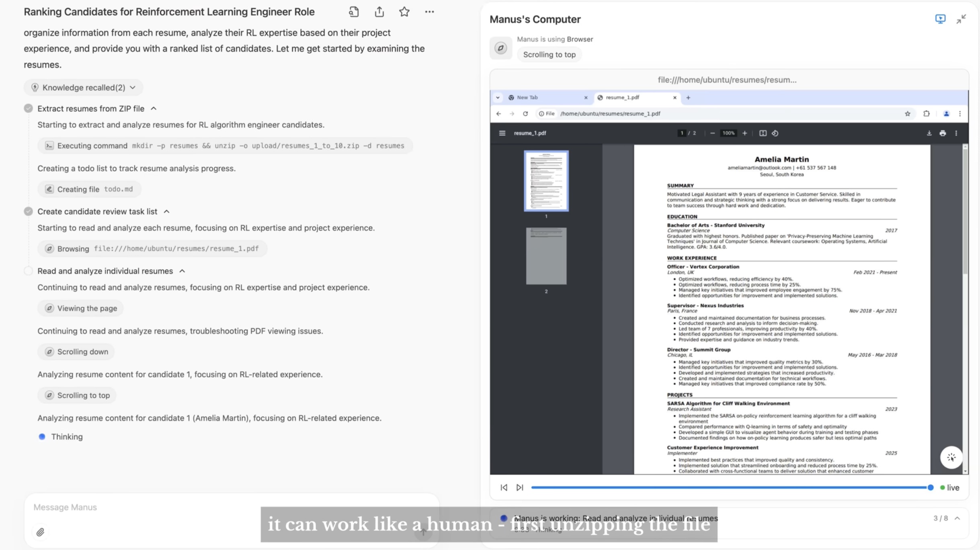Collapse the 'Create candidate review task list' step
The width and height of the screenshot is (980, 550).
point(167,211)
